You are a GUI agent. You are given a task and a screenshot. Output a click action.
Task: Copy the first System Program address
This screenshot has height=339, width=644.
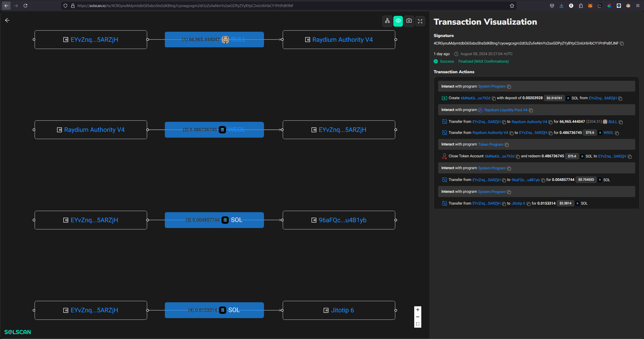[509, 87]
